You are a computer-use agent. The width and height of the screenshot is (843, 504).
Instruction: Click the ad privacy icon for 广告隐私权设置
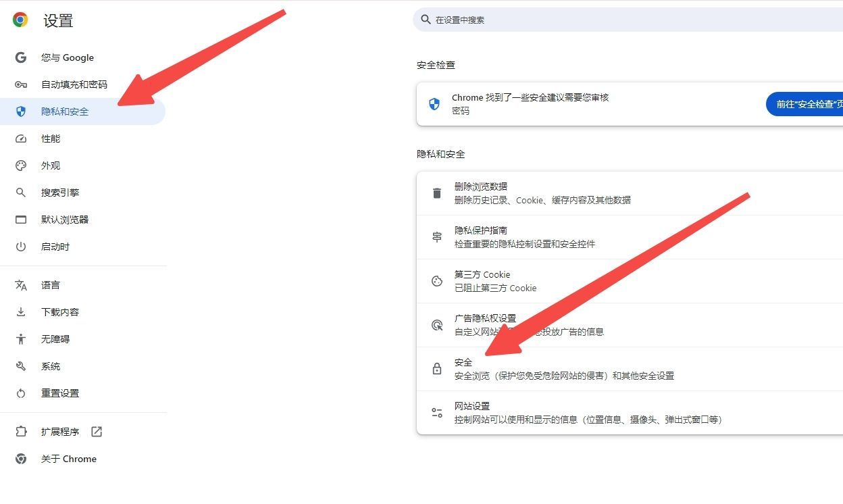[x=437, y=325]
